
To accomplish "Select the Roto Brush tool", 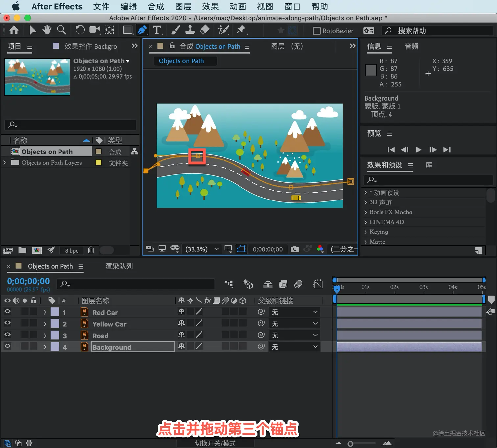I will point(223,30).
